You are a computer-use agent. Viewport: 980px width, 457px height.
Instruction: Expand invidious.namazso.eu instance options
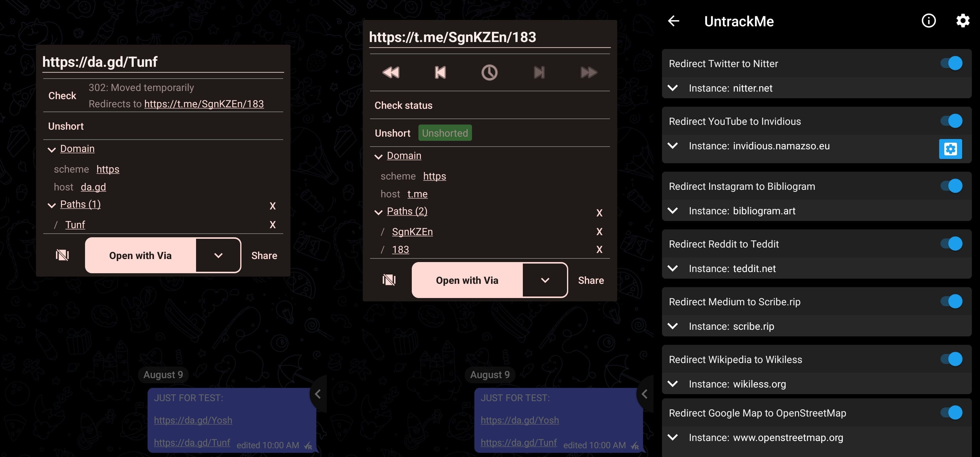click(673, 145)
